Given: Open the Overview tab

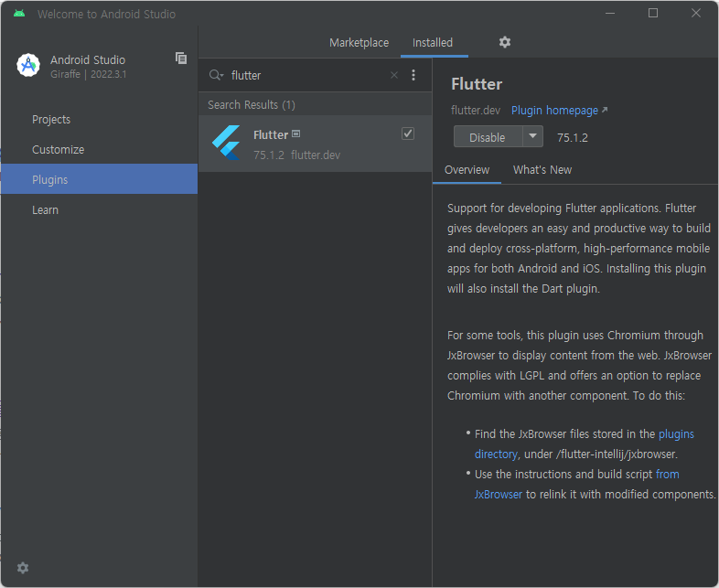Looking at the screenshot, I should pyautogui.click(x=467, y=170).
